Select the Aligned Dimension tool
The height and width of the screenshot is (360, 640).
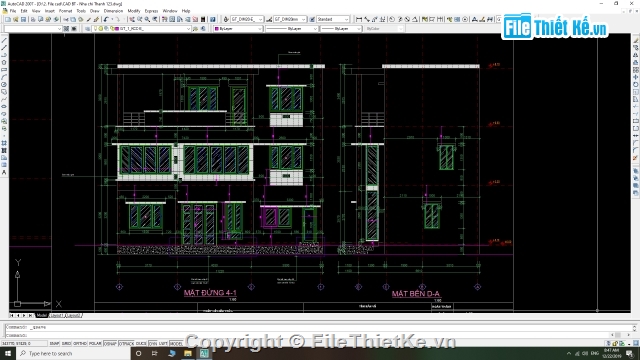coord(367,19)
